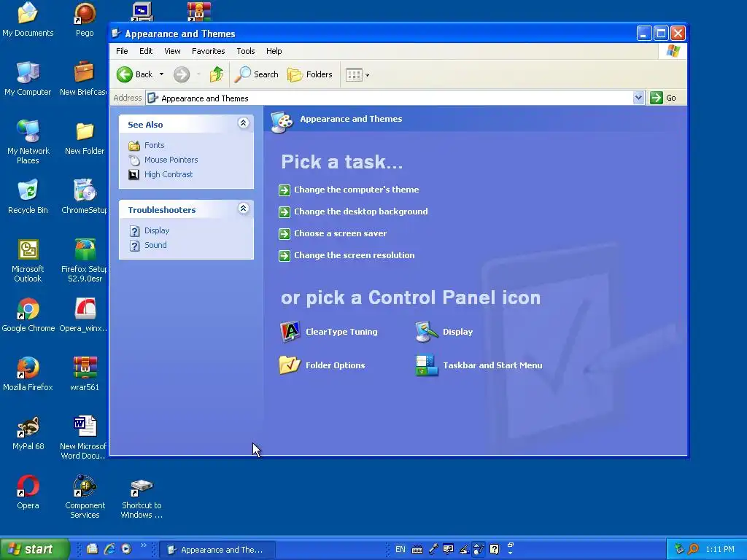Image resolution: width=747 pixels, height=560 pixels.
Task: Open the Tools menu
Action: click(x=245, y=51)
